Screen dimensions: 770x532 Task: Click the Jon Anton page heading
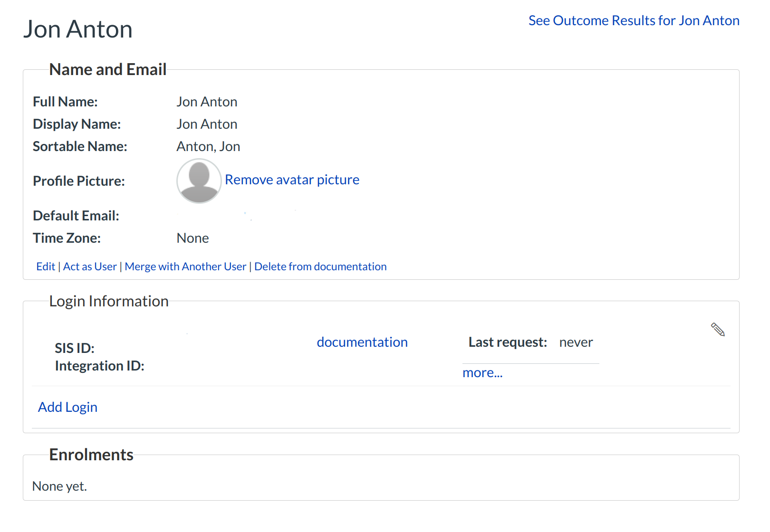coord(78,29)
